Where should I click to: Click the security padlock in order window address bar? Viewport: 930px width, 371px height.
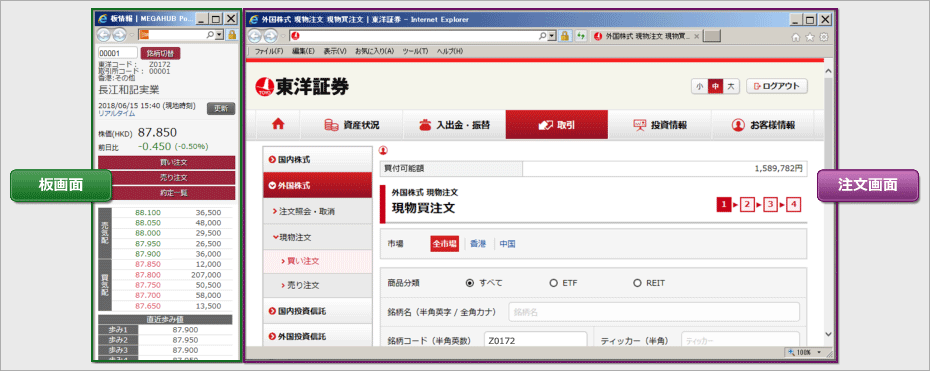tap(566, 36)
